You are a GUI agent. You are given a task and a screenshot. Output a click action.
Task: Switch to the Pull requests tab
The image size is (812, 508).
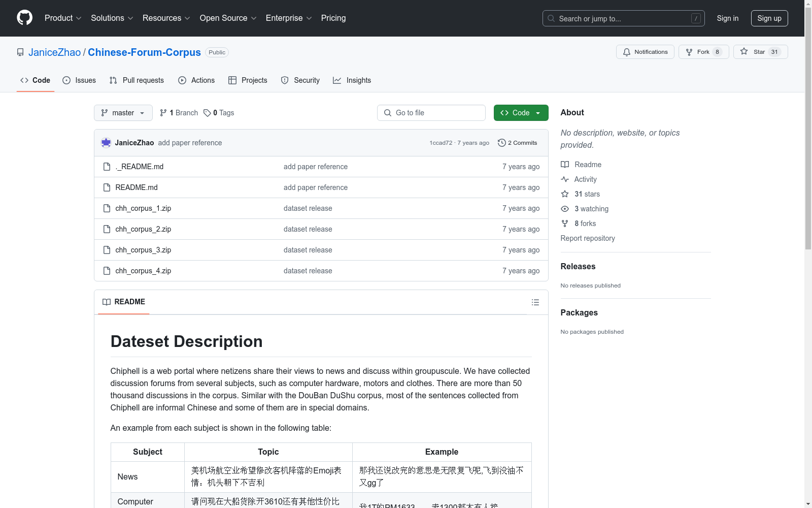[137, 80]
